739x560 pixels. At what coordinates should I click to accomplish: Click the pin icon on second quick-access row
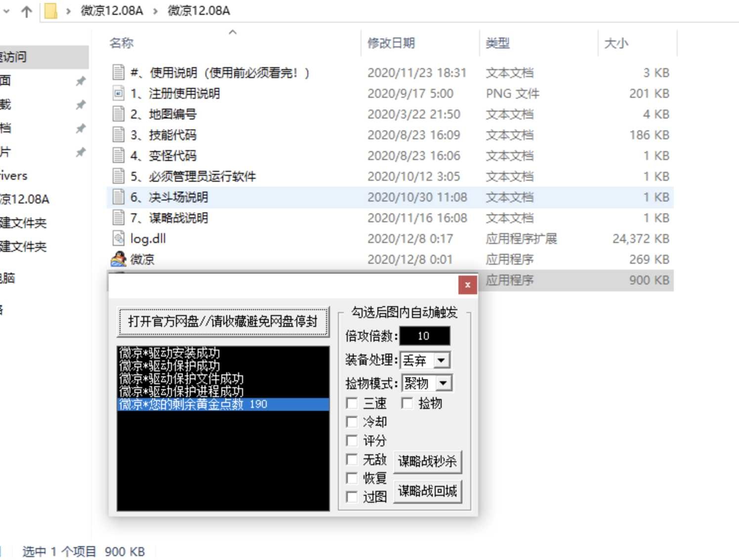81,105
